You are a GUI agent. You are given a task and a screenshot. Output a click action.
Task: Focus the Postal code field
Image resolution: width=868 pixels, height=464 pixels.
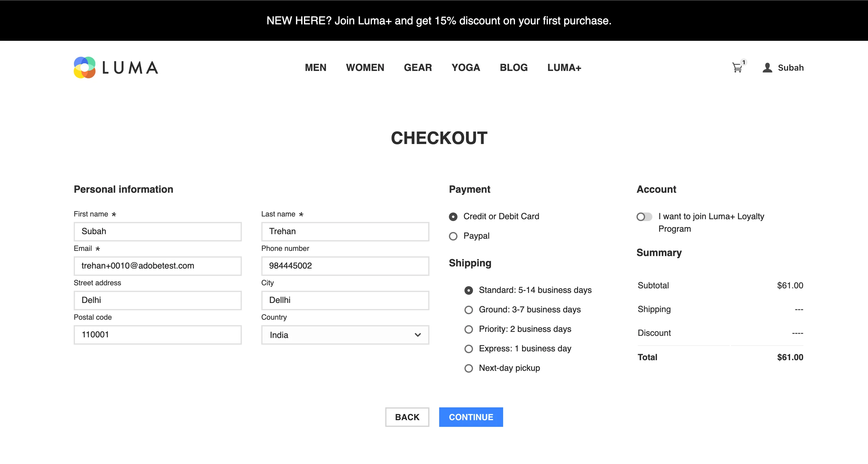(x=158, y=335)
